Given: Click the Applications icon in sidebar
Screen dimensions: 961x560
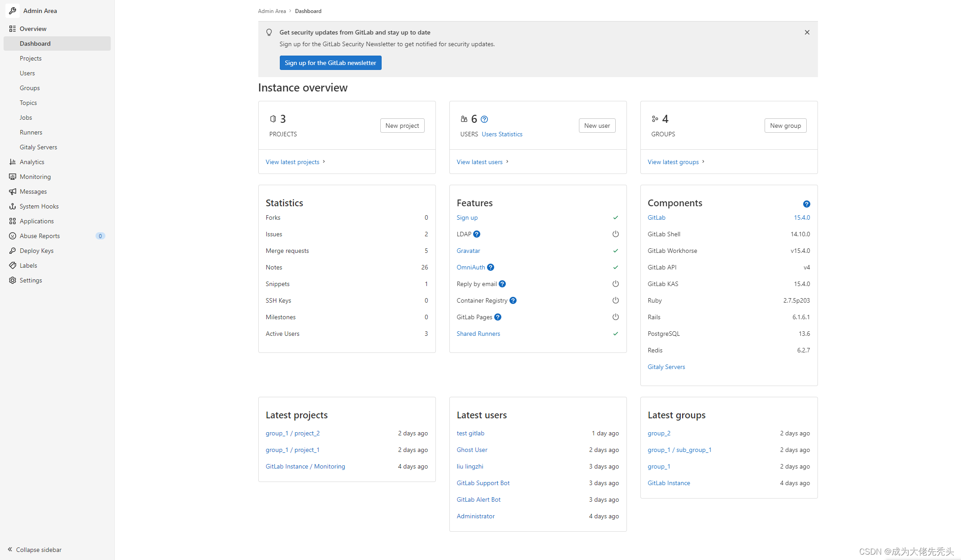Looking at the screenshot, I should pyautogui.click(x=13, y=221).
